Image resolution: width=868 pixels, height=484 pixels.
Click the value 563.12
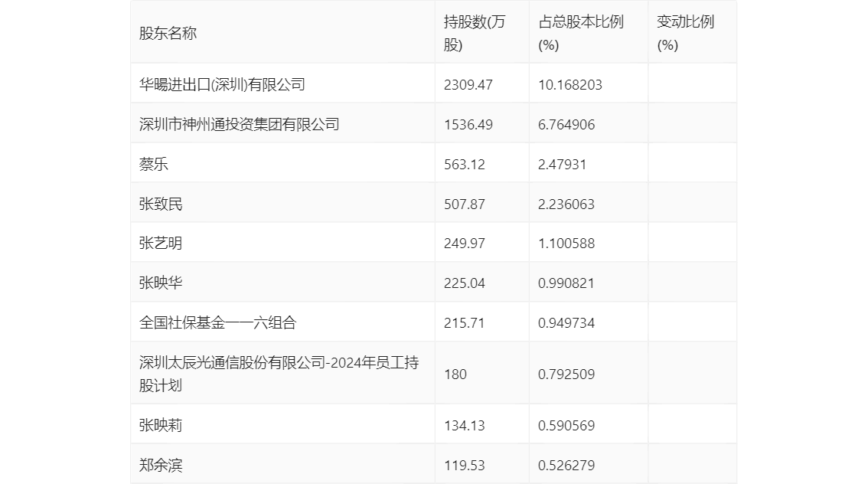click(x=464, y=165)
